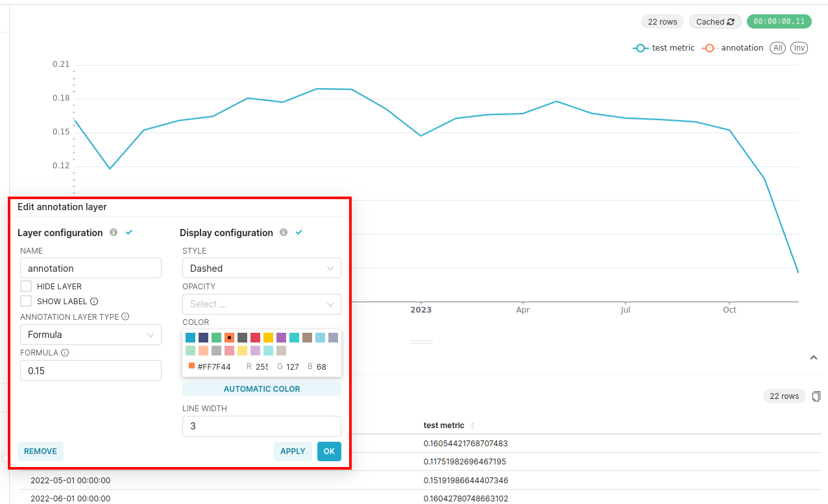The width and height of the screenshot is (828, 504).
Task: Click the 00:00:00.11 query timer badge
Action: 779,21
